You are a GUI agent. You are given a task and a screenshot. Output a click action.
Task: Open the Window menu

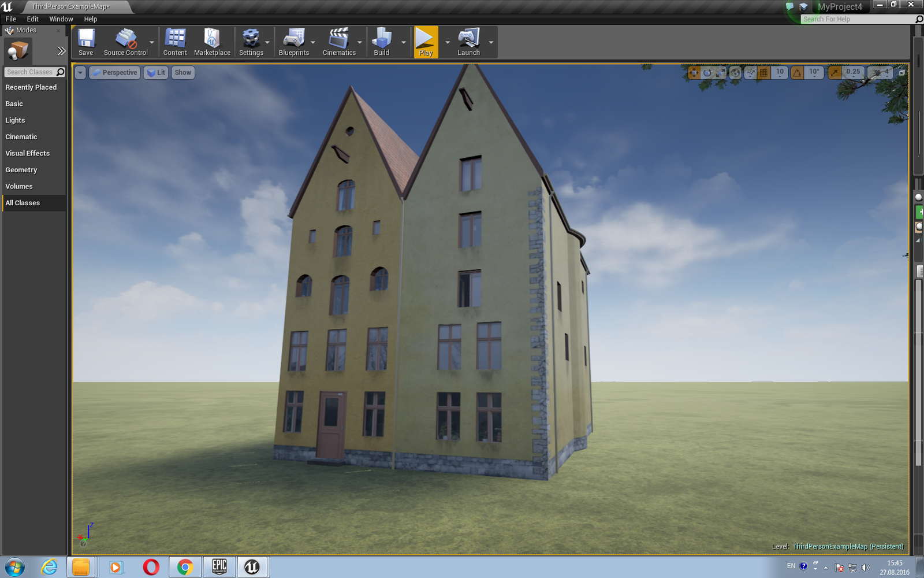pos(61,19)
